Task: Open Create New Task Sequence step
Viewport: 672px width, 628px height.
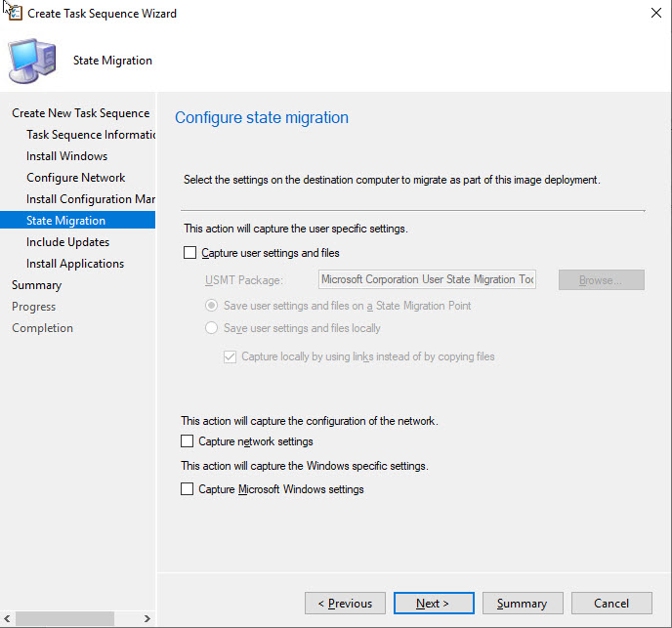Action: (80, 113)
